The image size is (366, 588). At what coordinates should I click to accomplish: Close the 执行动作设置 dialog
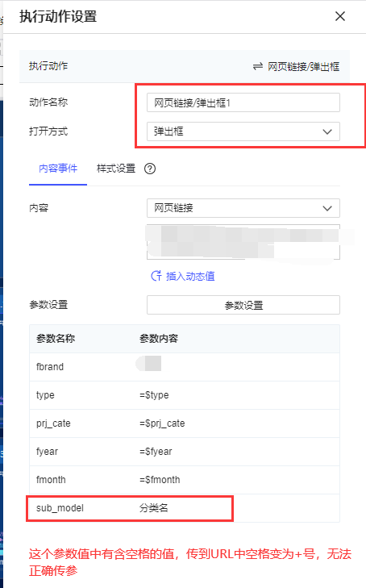pos(339,16)
